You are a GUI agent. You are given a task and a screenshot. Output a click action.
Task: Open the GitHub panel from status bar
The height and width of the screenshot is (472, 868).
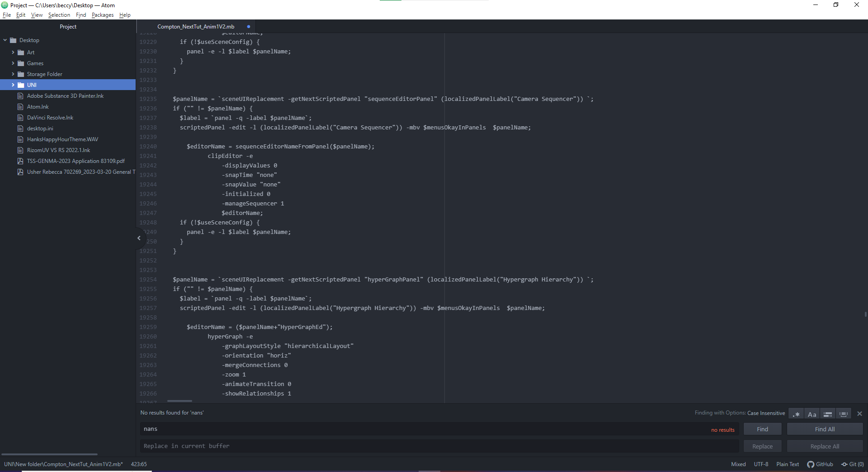(820, 464)
